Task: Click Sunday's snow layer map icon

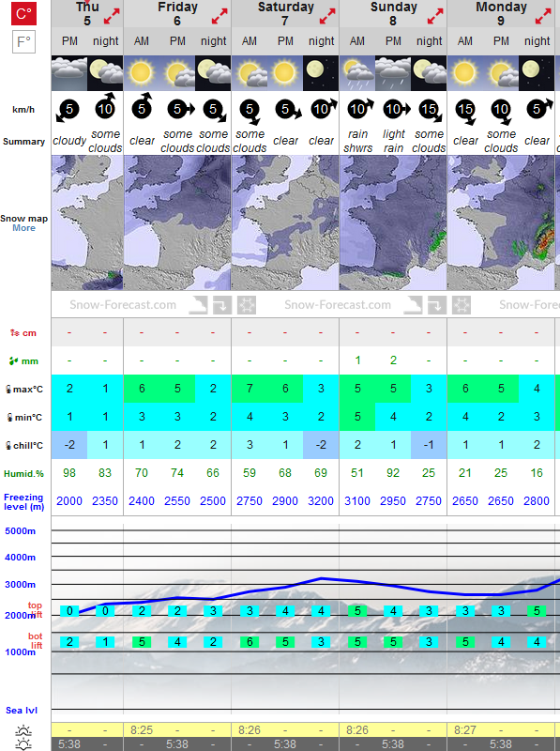Action: [413, 304]
